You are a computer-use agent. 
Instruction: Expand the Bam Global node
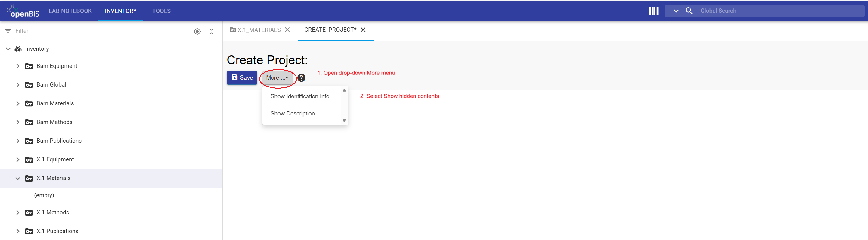coord(18,85)
